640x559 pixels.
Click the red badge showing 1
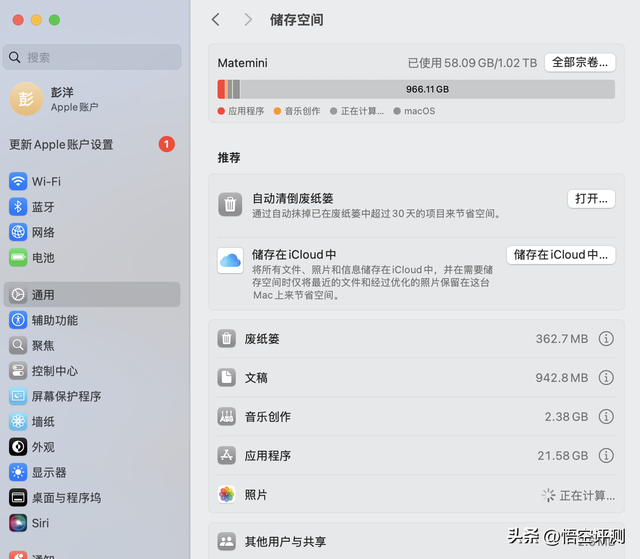click(x=167, y=144)
